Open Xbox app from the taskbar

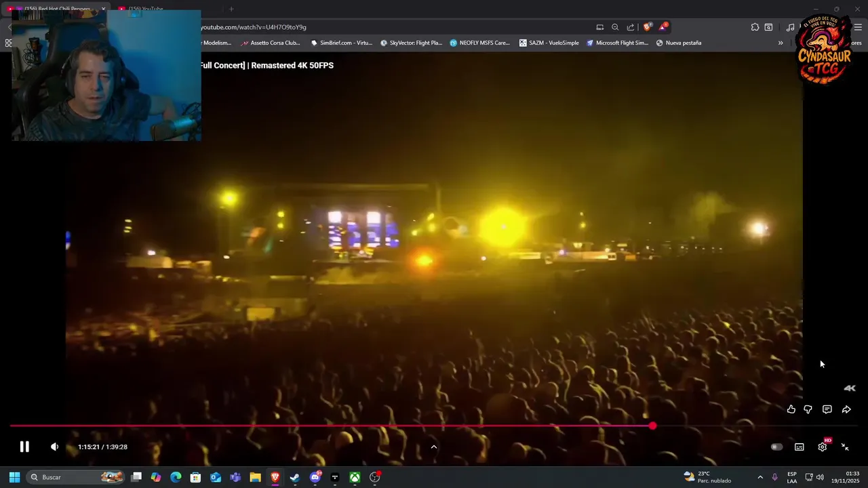click(355, 477)
